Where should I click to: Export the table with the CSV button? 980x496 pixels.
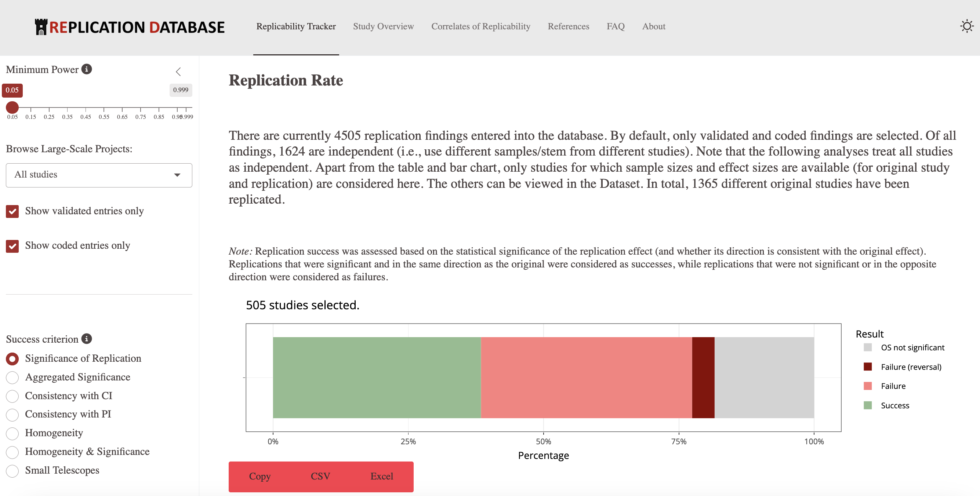point(320,477)
